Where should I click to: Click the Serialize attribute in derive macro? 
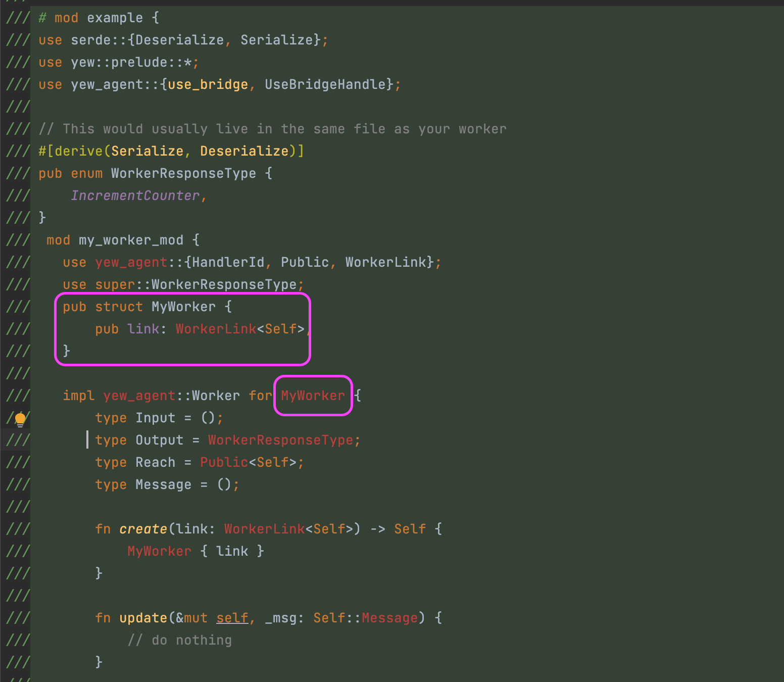(x=146, y=151)
